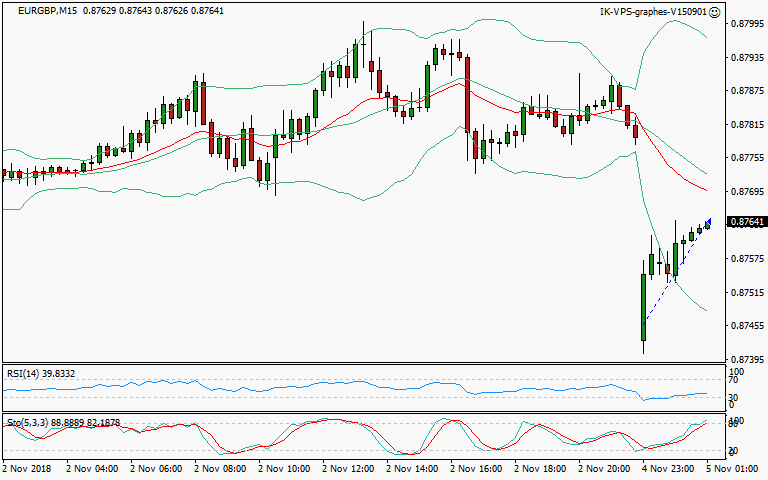The image size is (768, 480).
Task: Click the RSI level 30 scale label
Action: click(x=733, y=397)
